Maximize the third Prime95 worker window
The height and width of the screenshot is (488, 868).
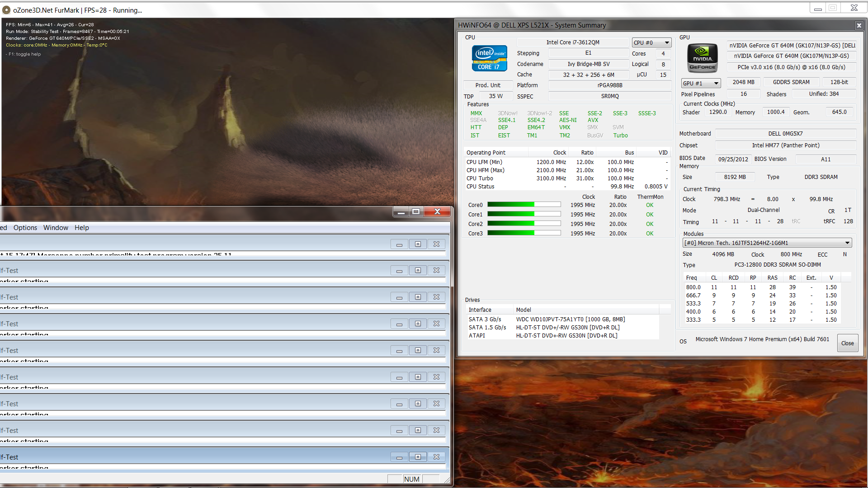[x=418, y=297]
